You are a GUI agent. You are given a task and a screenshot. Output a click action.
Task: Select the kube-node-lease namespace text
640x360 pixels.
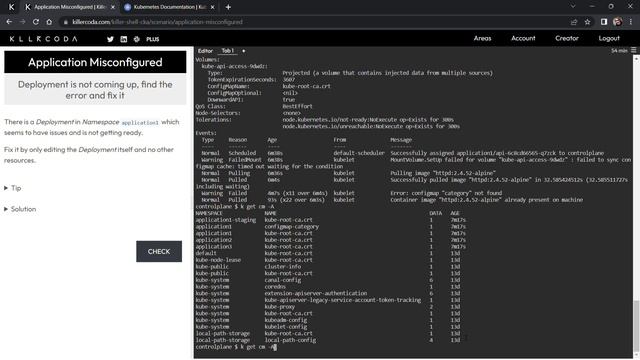pos(218,260)
